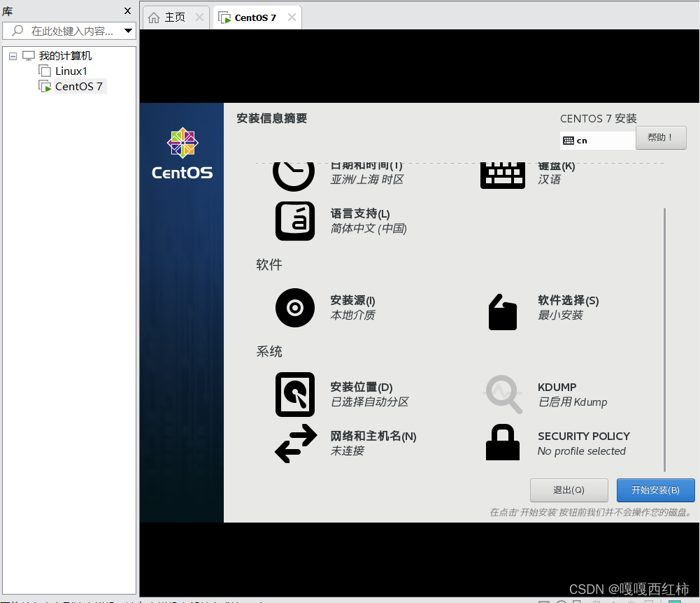This screenshot has width=700, height=603.
Task: Open 网络和主机名(N) settings
Action: (x=373, y=436)
